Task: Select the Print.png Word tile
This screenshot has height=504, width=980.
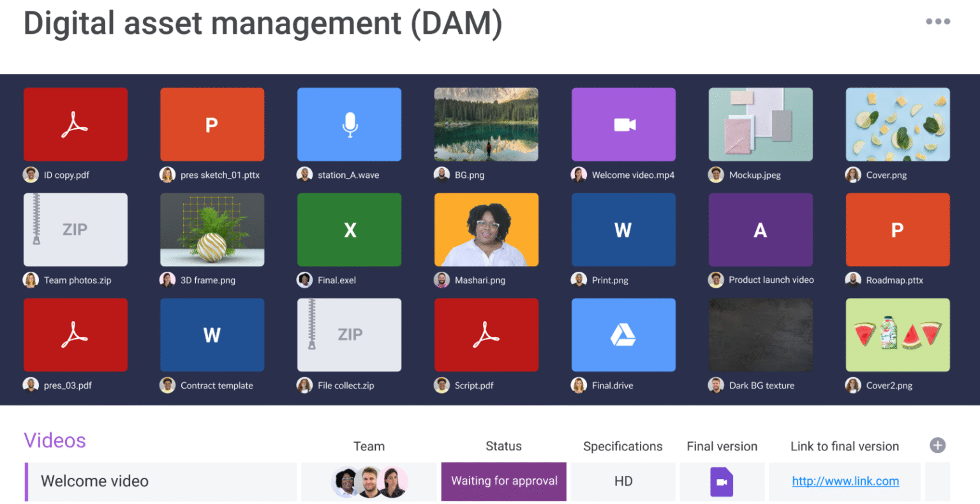Action: point(623,230)
